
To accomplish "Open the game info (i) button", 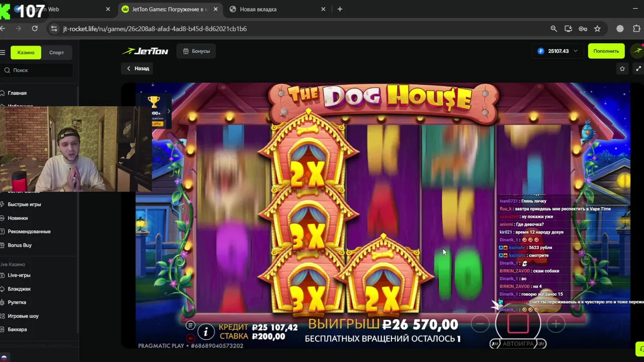I will 205,331.
